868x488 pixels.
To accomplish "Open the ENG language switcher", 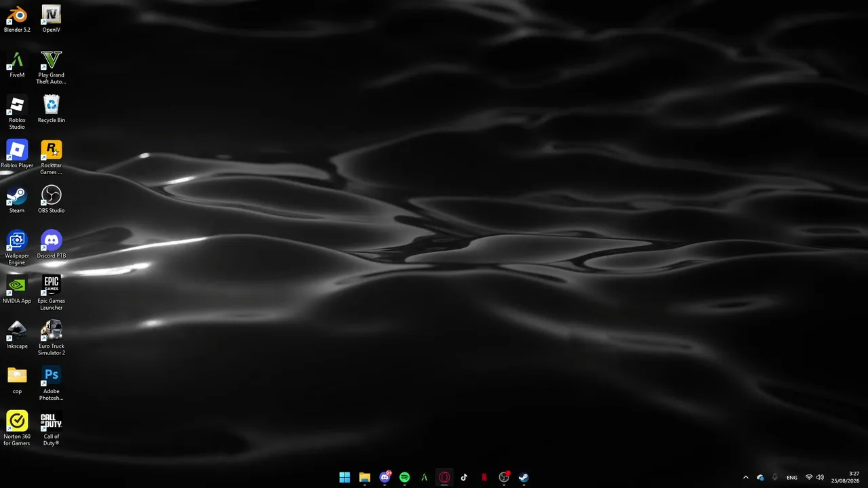I will coord(792,478).
